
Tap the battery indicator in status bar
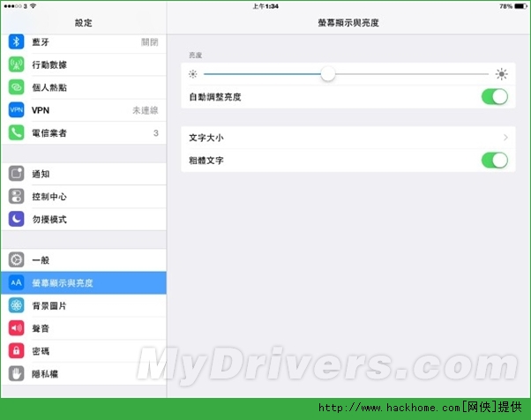(520, 6)
